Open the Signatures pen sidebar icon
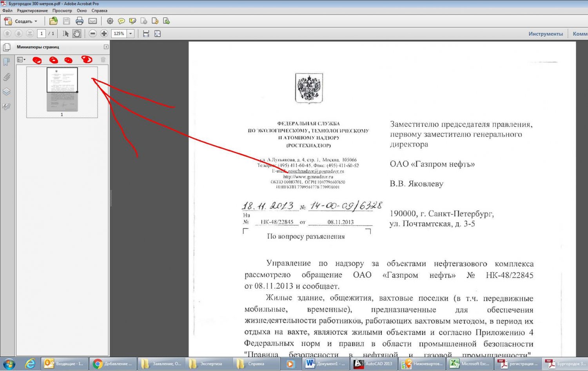 point(7,107)
